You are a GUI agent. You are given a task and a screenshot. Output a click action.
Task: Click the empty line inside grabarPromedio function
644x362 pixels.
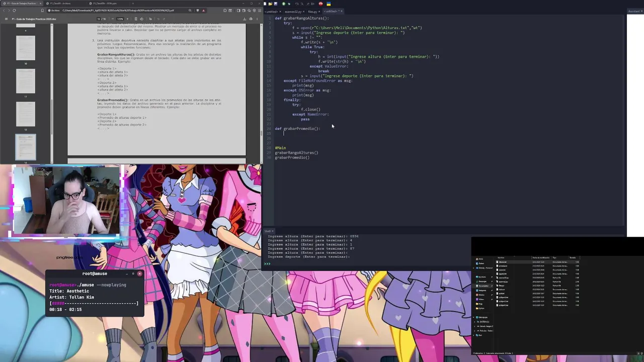tap(448, 133)
